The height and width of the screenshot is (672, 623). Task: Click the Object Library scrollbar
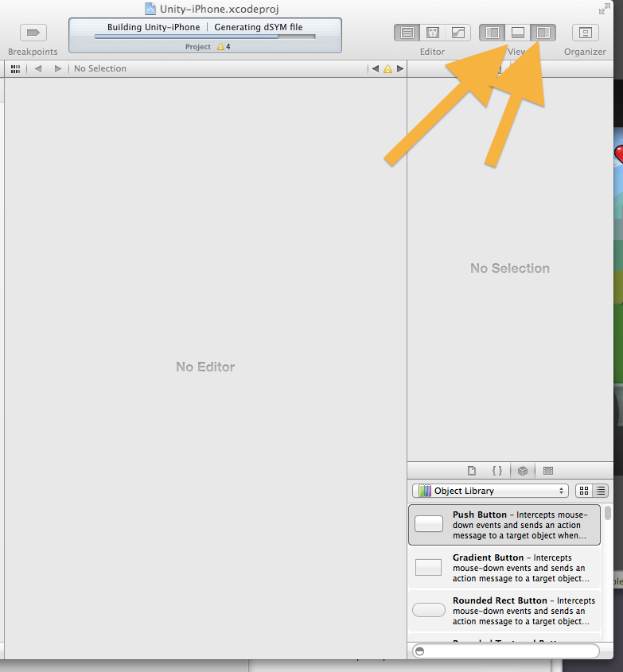[608, 513]
